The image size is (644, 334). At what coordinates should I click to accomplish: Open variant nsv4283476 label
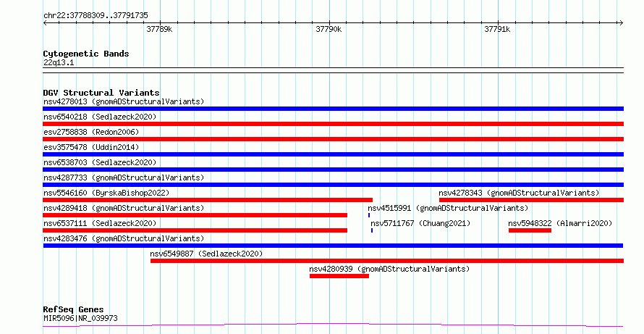tap(124, 238)
